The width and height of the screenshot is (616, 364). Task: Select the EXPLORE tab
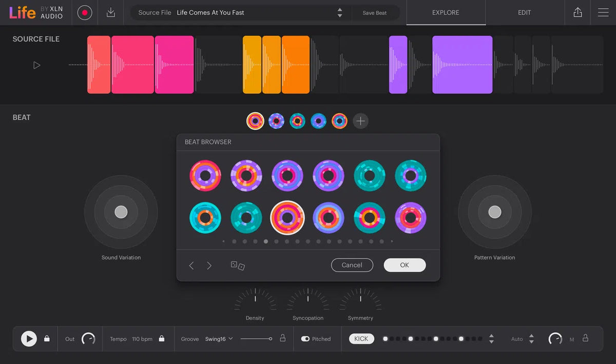click(x=446, y=12)
